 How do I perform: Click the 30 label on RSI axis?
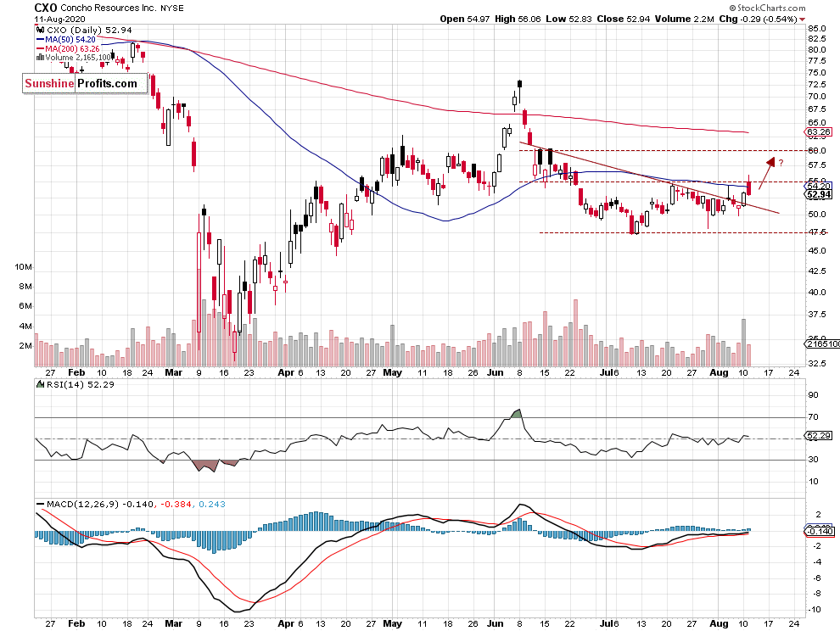point(813,459)
